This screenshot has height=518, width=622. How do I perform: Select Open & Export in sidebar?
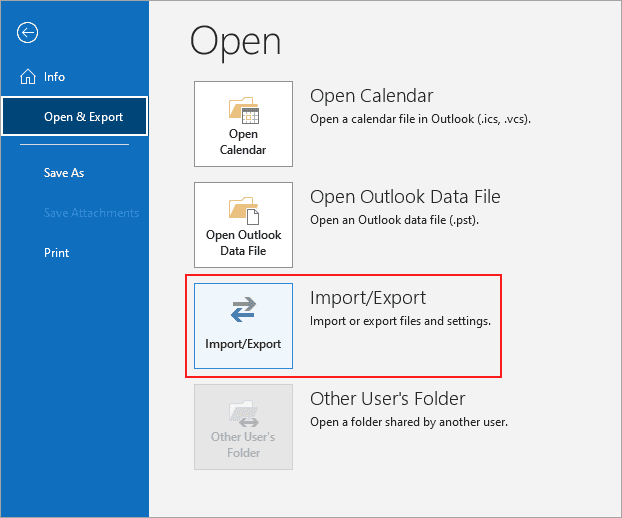click(75, 117)
